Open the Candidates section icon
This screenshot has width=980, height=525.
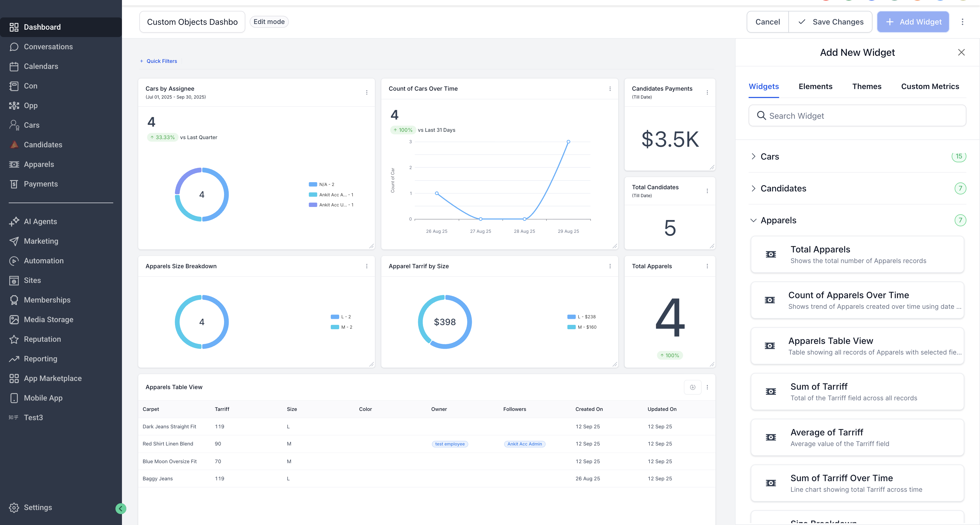tap(14, 145)
